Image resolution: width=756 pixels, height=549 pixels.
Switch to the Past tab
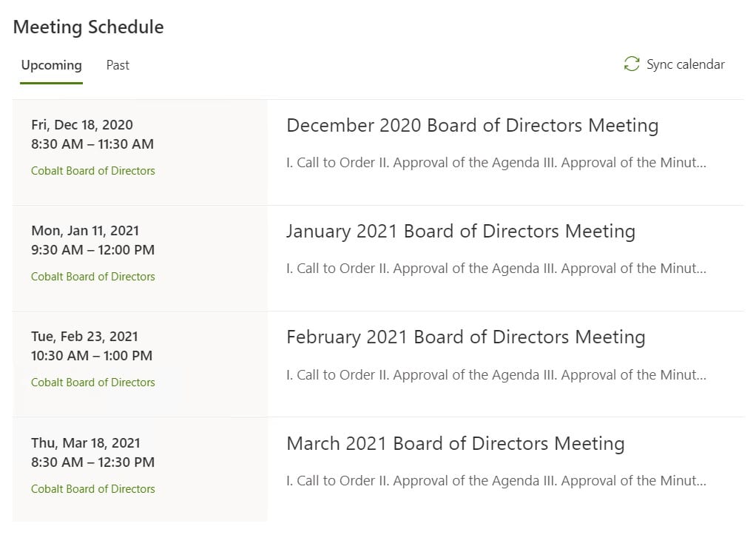[x=118, y=65]
